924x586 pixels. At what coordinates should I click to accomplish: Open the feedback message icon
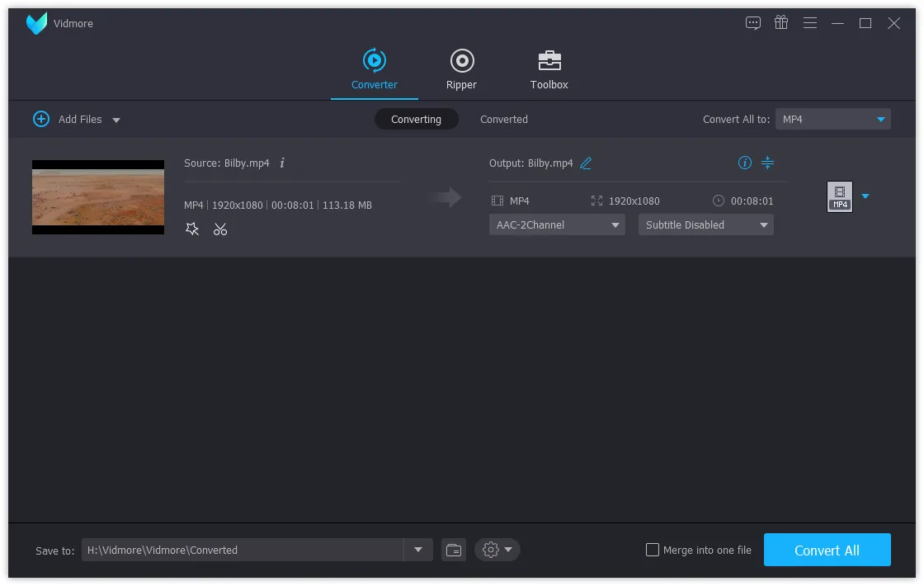point(753,23)
